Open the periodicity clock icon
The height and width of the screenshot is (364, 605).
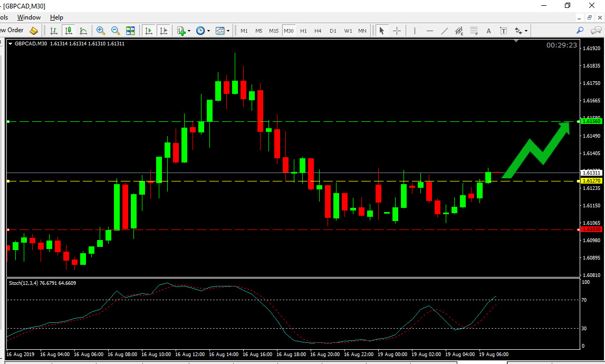tap(200, 31)
